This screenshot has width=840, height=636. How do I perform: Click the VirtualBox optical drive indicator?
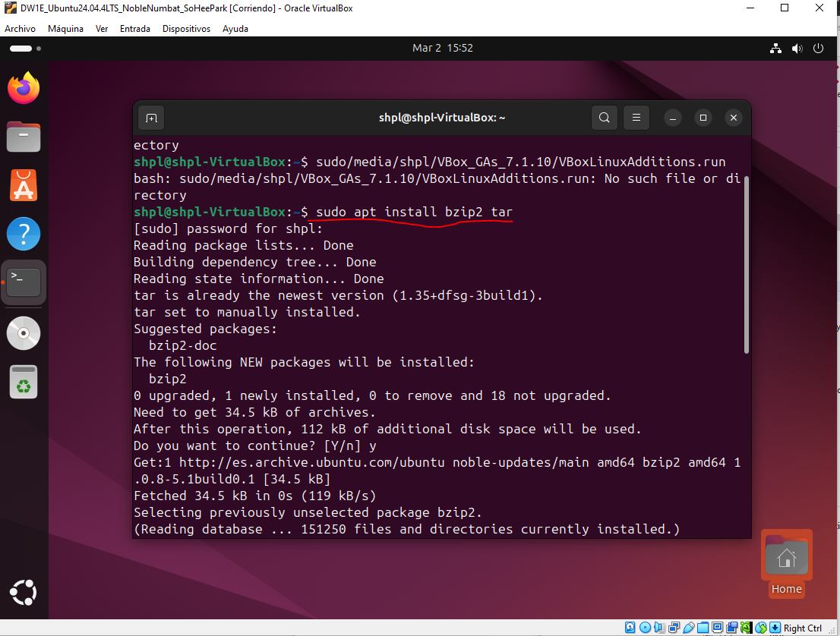[645, 628]
